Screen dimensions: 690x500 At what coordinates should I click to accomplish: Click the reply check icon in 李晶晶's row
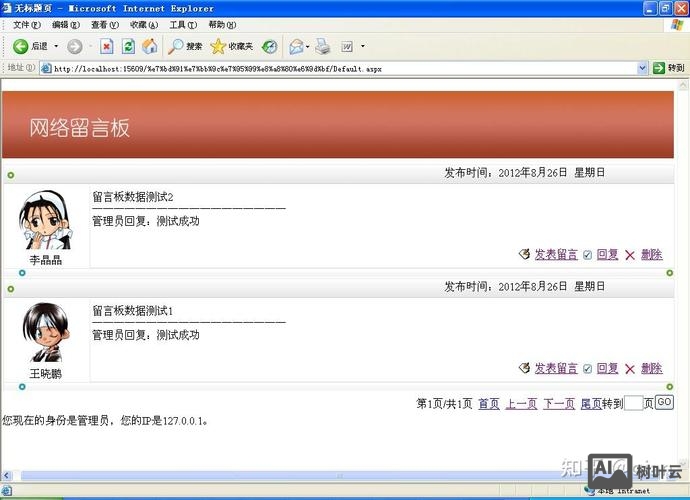coord(587,255)
